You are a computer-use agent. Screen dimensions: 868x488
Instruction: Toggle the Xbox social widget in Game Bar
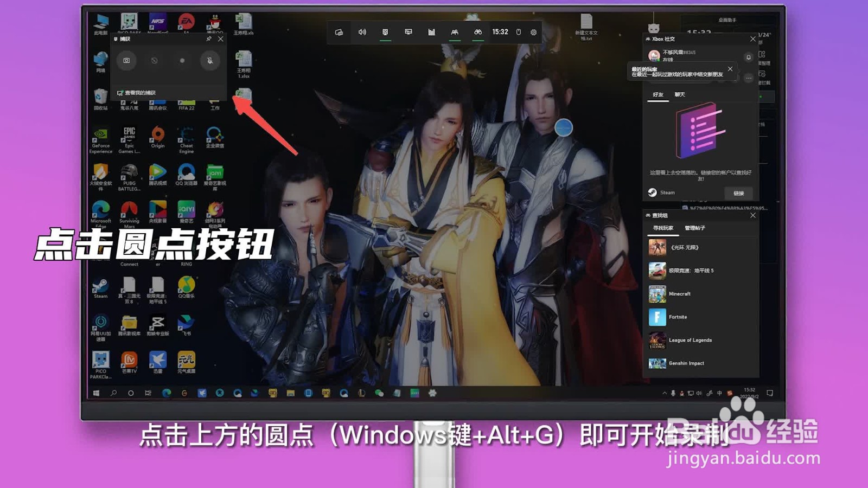[x=455, y=32]
